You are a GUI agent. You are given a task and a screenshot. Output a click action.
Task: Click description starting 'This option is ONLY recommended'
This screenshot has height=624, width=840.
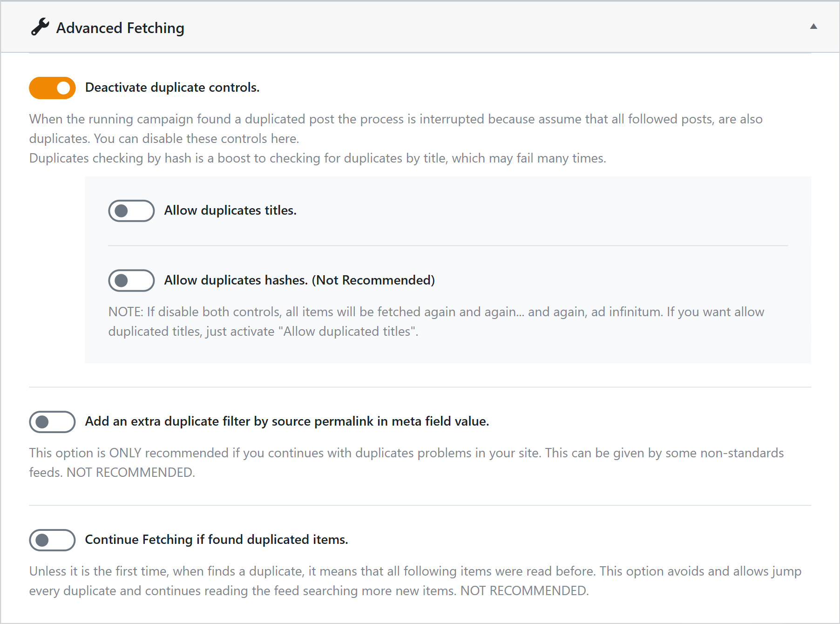pos(406,462)
